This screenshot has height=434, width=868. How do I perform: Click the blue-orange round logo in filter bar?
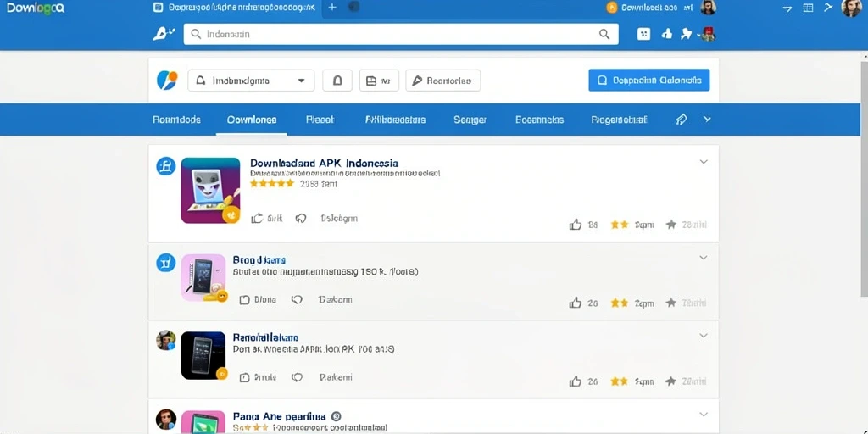(x=167, y=81)
